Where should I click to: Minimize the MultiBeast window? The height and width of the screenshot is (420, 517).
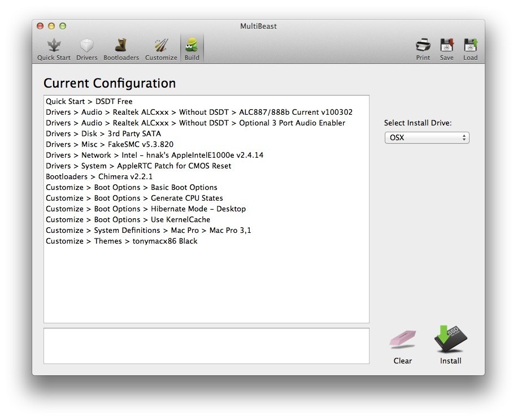click(x=51, y=26)
